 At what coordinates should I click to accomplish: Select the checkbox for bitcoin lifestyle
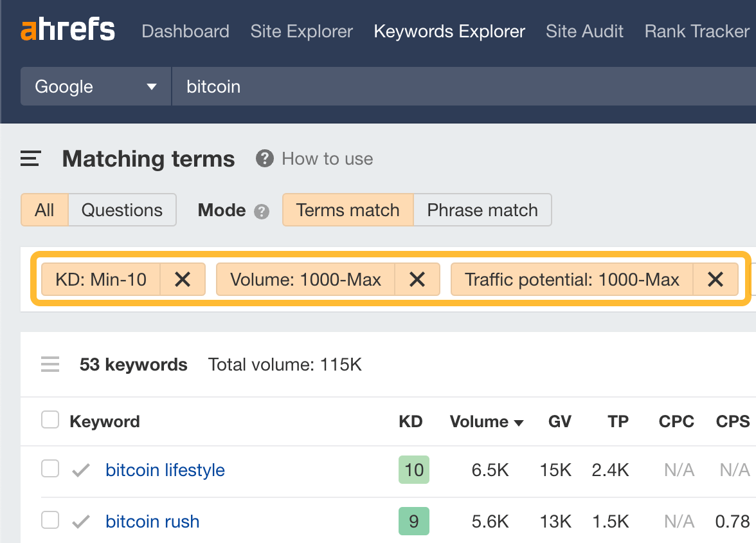point(50,468)
